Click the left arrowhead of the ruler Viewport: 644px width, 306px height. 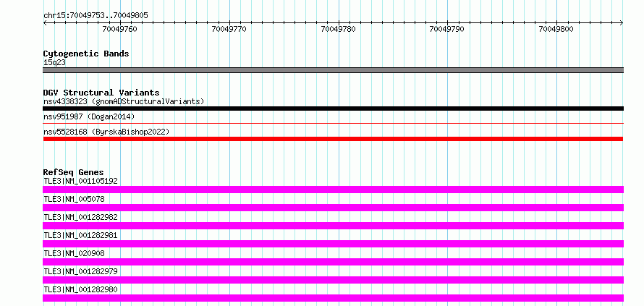point(45,23)
